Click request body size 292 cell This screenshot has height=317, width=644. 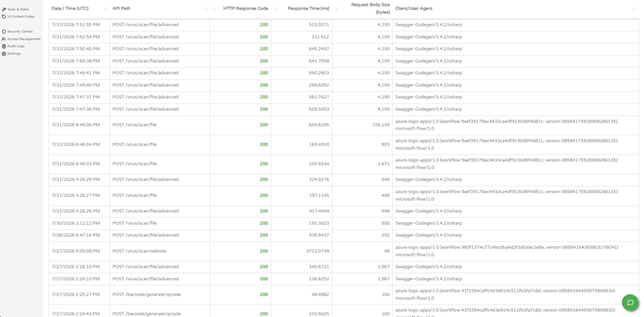[386, 235]
